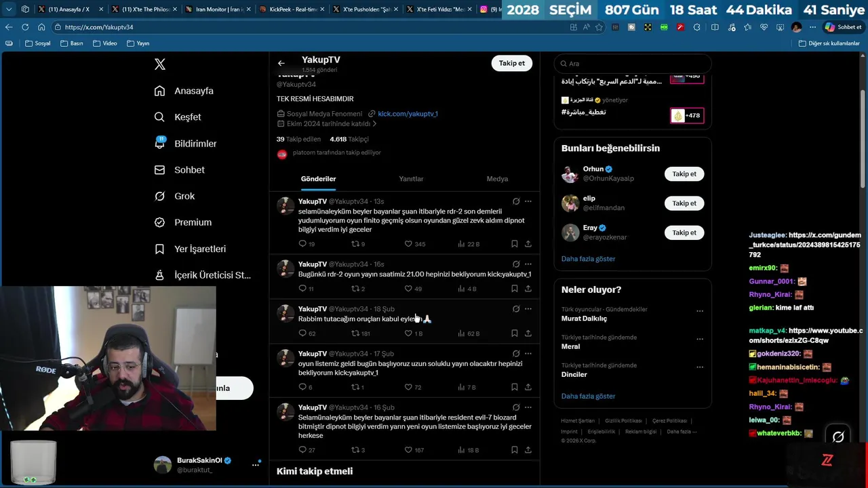The width and height of the screenshot is (868, 488).
Task: Open more menu on the 17 Şub post
Action: (x=528, y=353)
